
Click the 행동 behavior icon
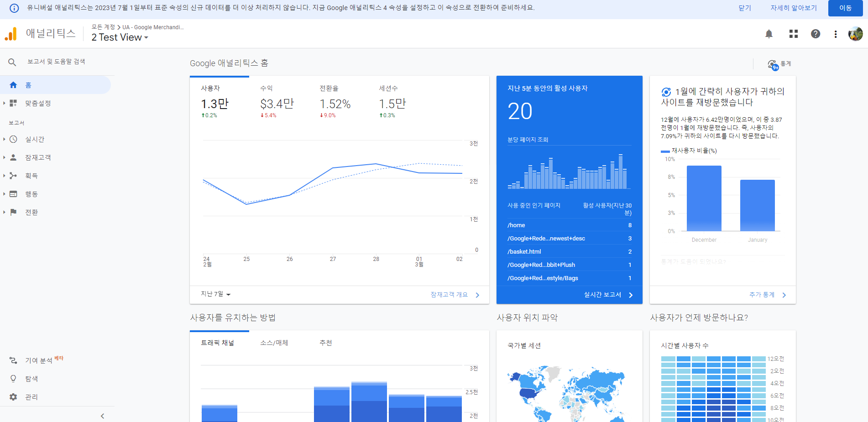tap(13, 194)
